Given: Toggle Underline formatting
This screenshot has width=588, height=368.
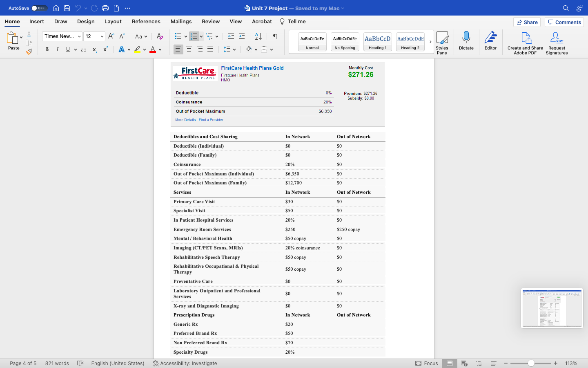Looking at the screenshot, I should coord(68,49).
